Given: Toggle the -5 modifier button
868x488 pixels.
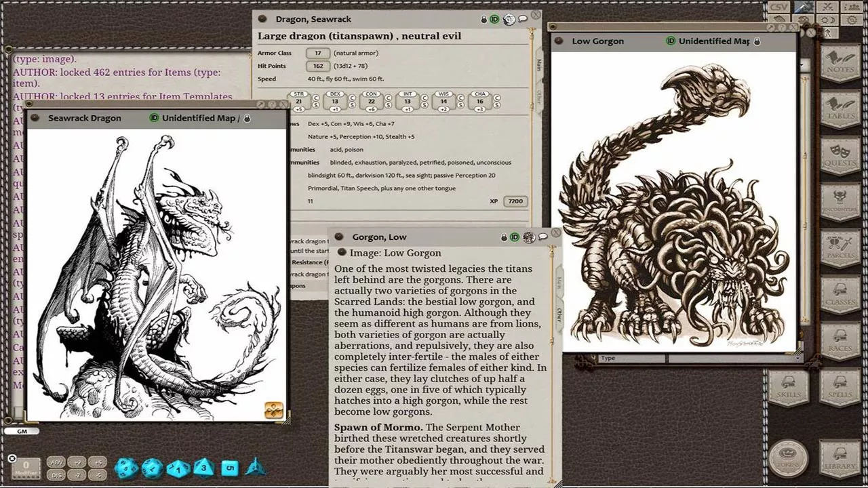Looking at the screenshot, I should 99,475.
